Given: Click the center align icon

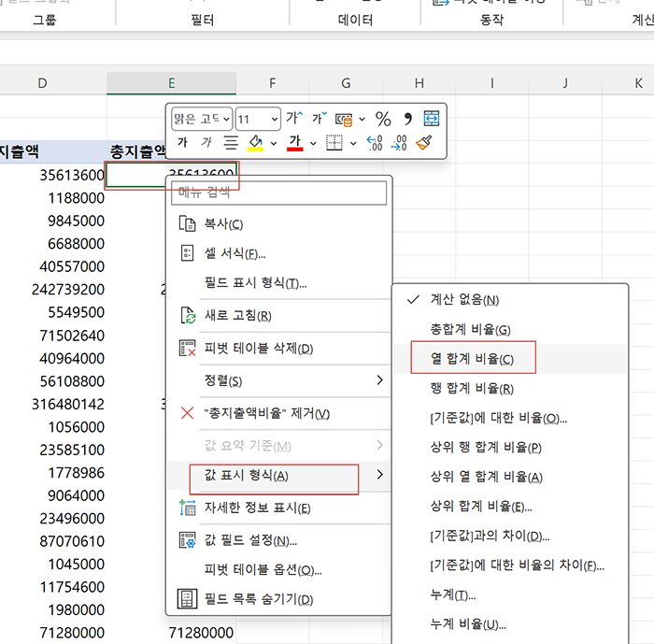Looking at the screenshot, I should pyautogui.click(x=231, y=143).
